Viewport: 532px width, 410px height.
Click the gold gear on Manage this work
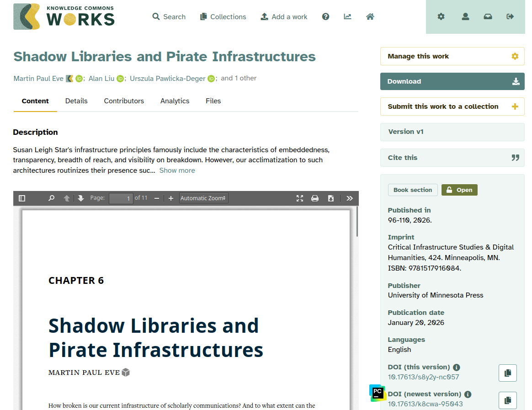(x=515, y=56)
